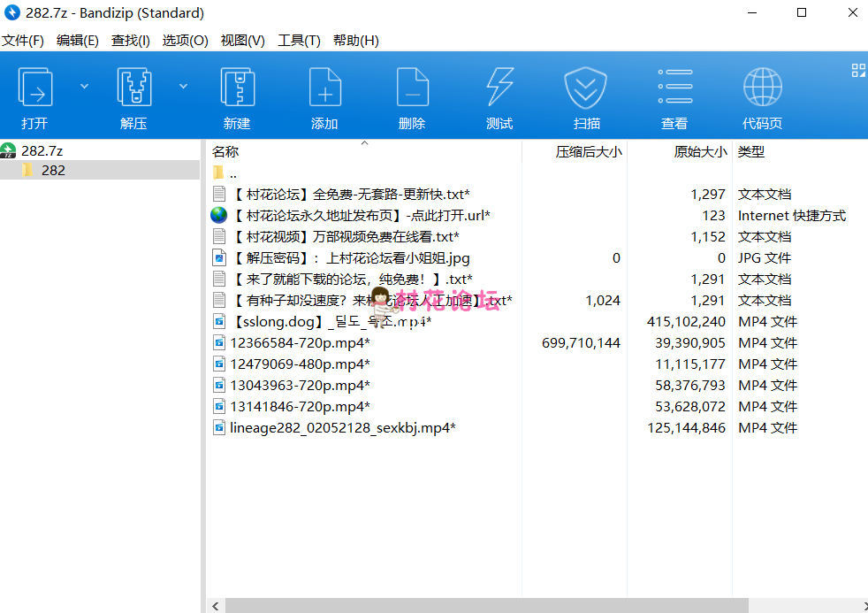868x613 pixels.
Task: Select the file lineage282_02052128_sexkbj.mp4
Action: click(x=343, y=427)
